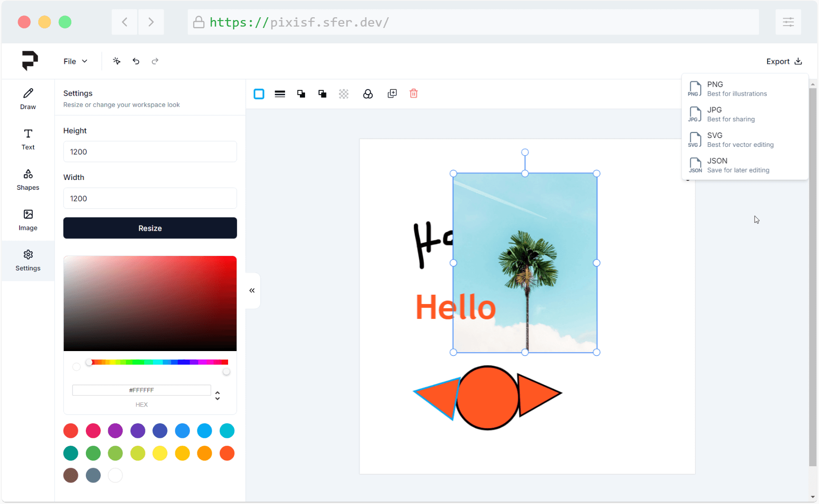Click the Height input field

[150, 152]
